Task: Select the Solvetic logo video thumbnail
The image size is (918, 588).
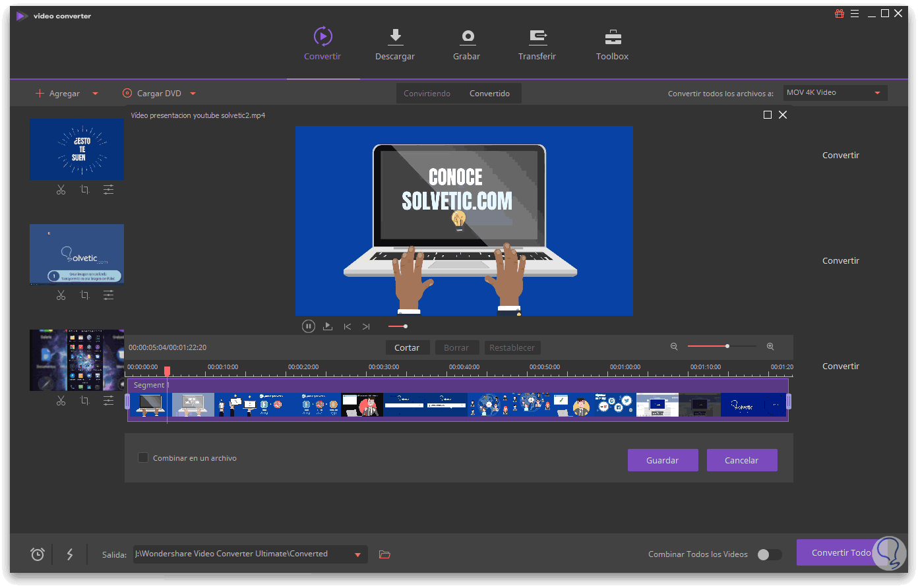Action: pyautogui.click(x=76, y=254)
